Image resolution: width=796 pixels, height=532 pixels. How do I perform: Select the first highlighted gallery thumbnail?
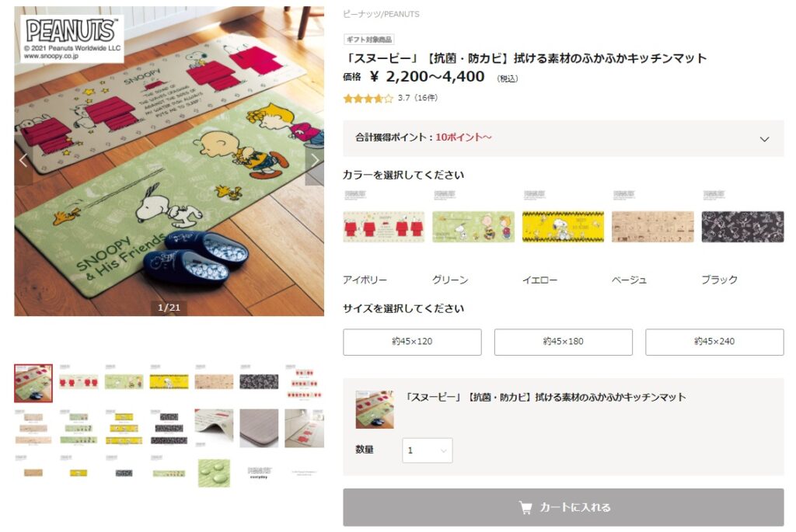pyautogui.click(x=33, y=383)
